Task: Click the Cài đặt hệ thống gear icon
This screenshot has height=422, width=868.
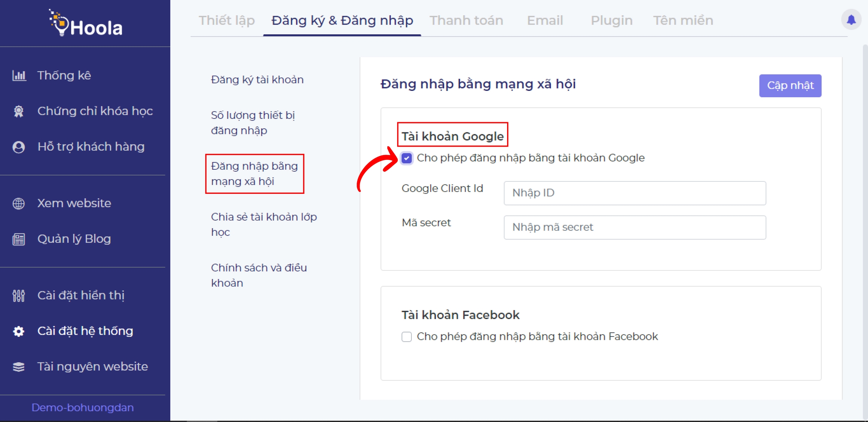Action: (19, 331)
